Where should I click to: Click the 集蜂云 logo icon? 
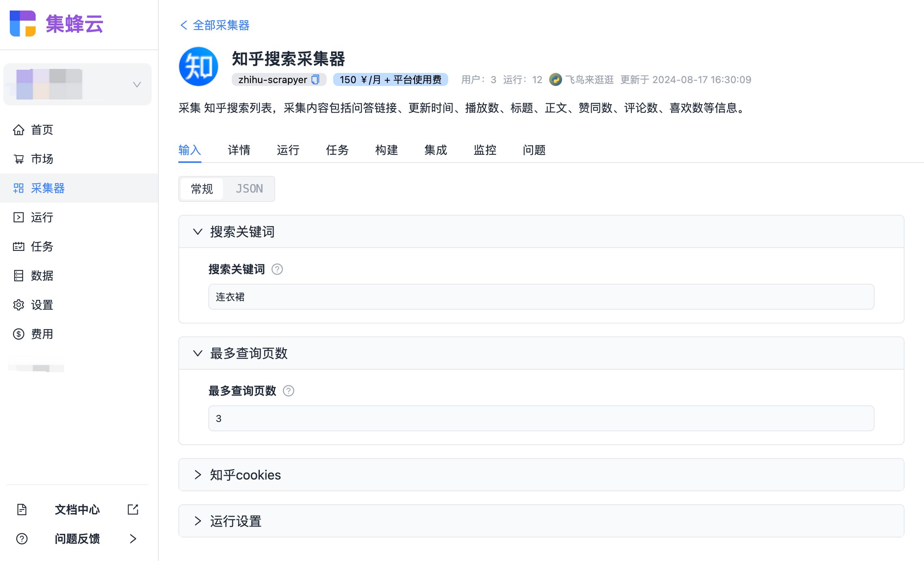click(x=23, y=24)
